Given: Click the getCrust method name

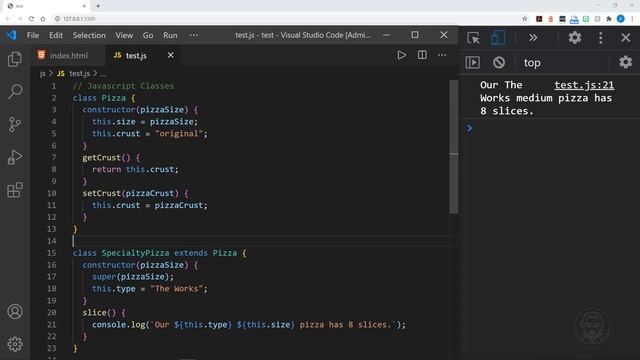Looking at the screenshot, I should (x=102, y=158).
